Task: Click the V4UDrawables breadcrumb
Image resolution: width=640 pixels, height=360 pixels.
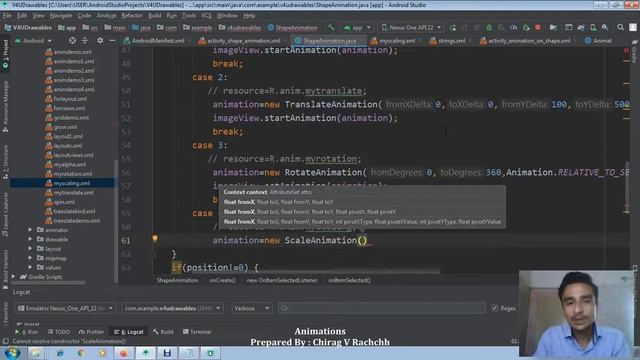Action: click(x=28, y=28)
